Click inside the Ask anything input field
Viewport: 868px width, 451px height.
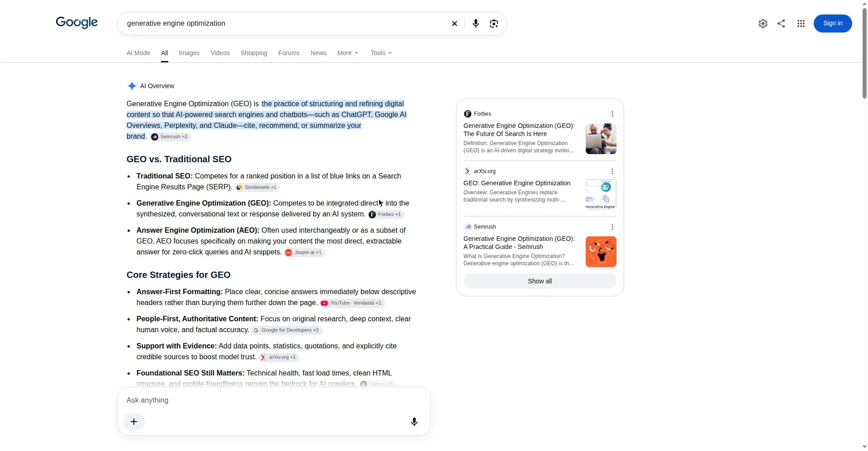[x=274, y=400]
